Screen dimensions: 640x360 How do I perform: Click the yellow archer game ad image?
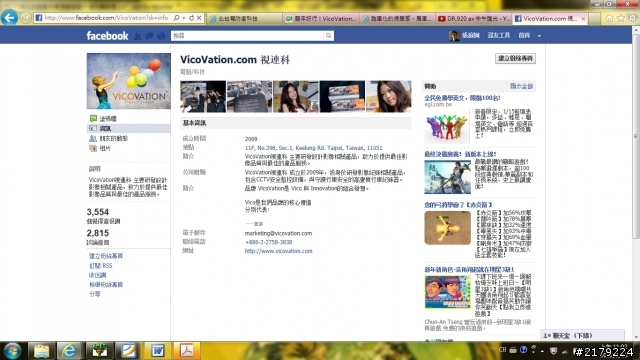447,228
